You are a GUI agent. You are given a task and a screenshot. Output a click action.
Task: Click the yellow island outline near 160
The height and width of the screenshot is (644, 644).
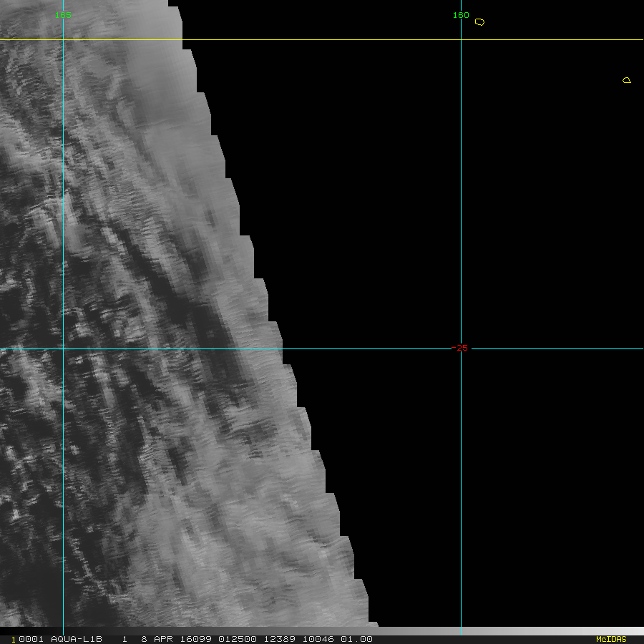pyautogui.click(x=479, y=22)
